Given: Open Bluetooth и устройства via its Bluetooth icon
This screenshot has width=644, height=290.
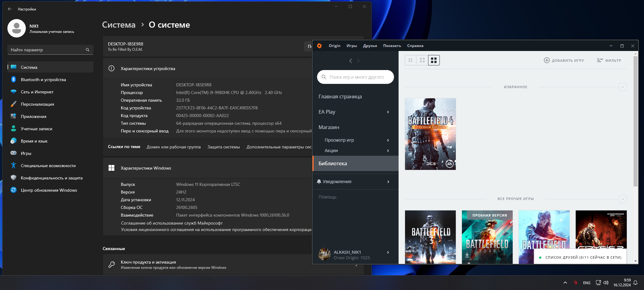Looking at the screenshot, I should pyautogui.click(x=14, y=80).
